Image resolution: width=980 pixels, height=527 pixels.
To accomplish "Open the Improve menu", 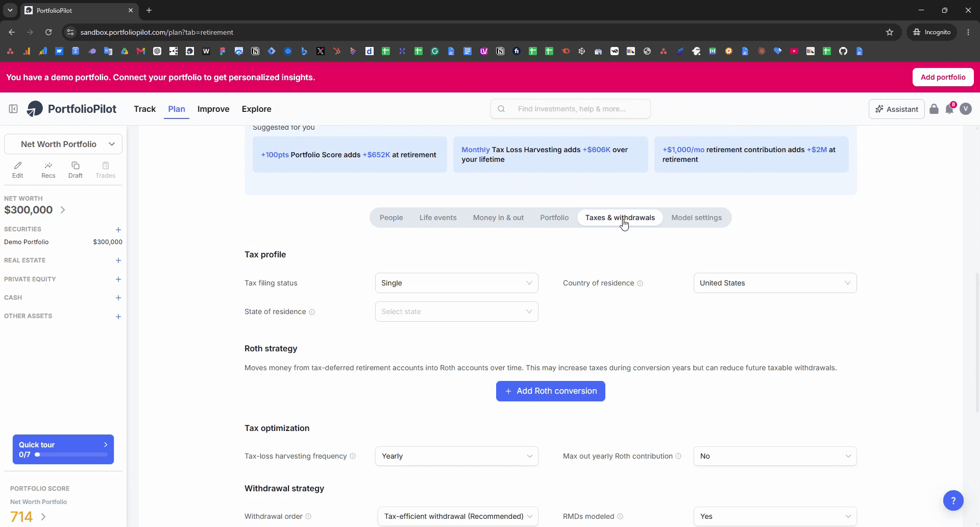I will pyautogui.click(x=213, y=109).
